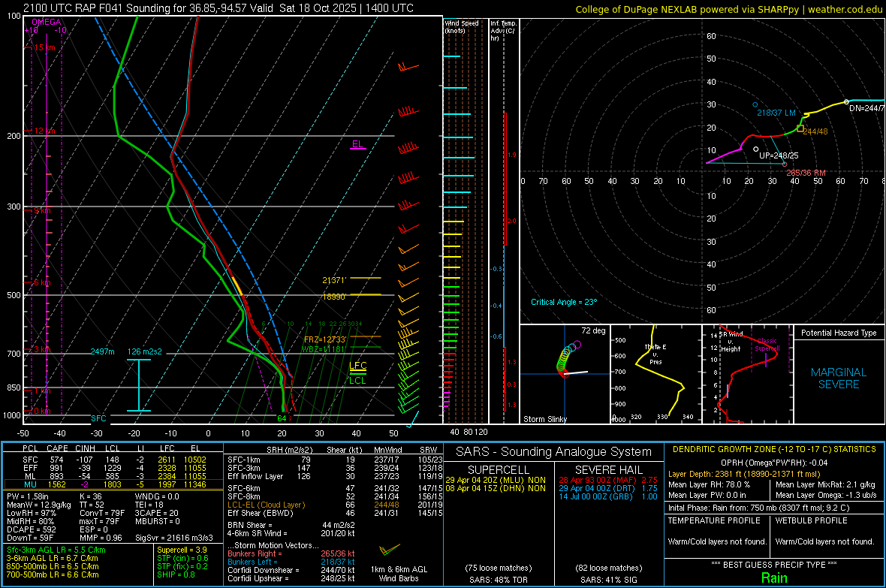Image resolution: width=886 pixels, height=588 pixels.
Task: Click the 126 m2s2 helicity label
Action: tap(144, 351)
